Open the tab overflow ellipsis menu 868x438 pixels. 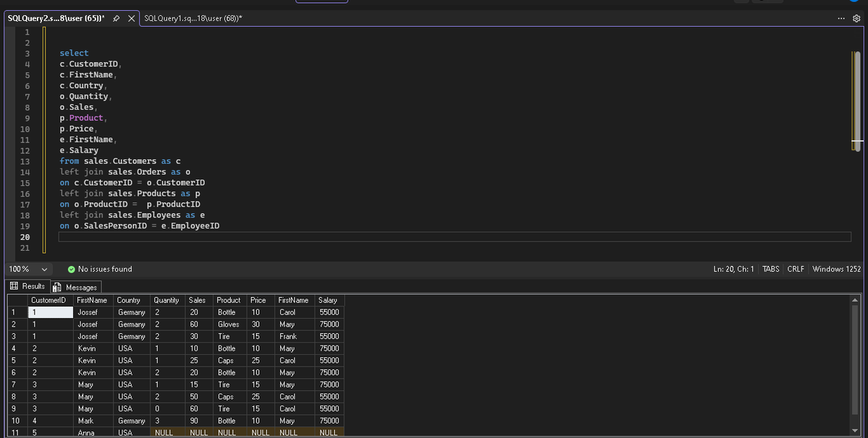(841, 17)
